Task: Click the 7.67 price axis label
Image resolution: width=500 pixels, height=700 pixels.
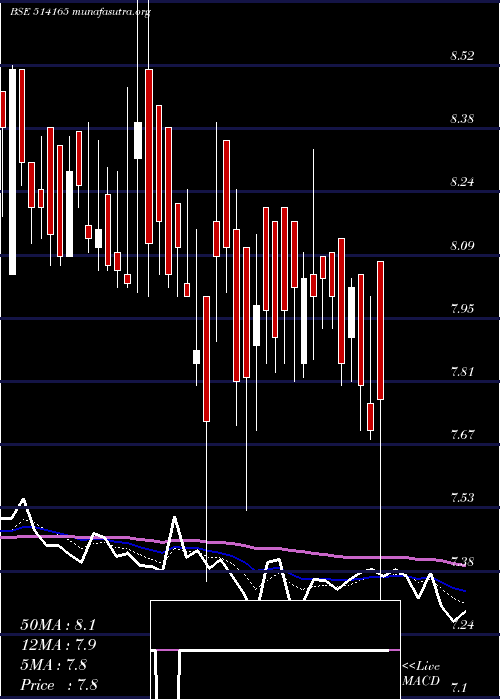Action: pyautogui.click(x=462, y=435)
